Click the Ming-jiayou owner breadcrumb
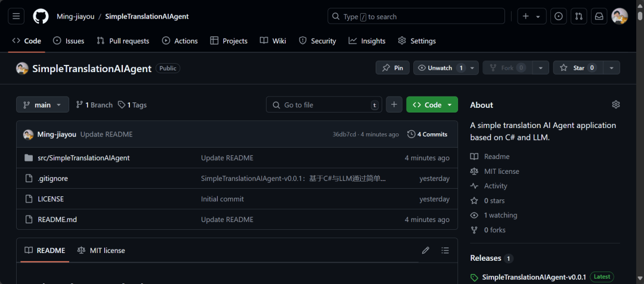This screenshot has height=284, width=644. 76,17
